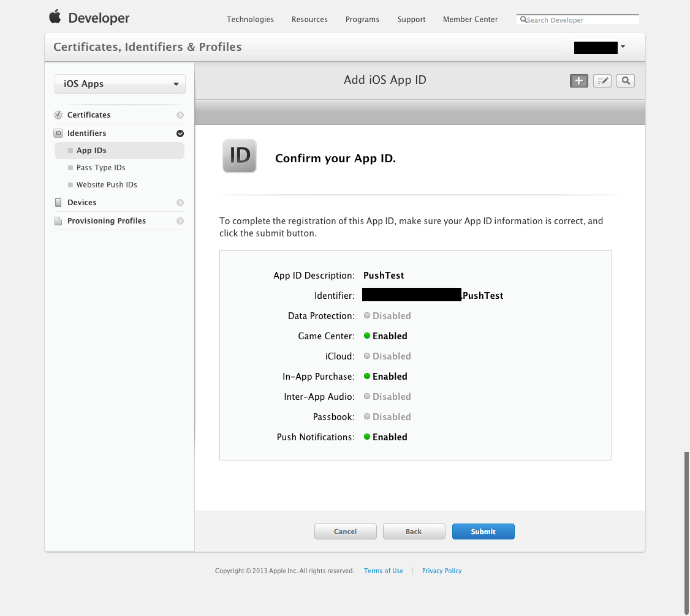
Task: Focus the Search Developer input field
Action: (x=578, y=20)
